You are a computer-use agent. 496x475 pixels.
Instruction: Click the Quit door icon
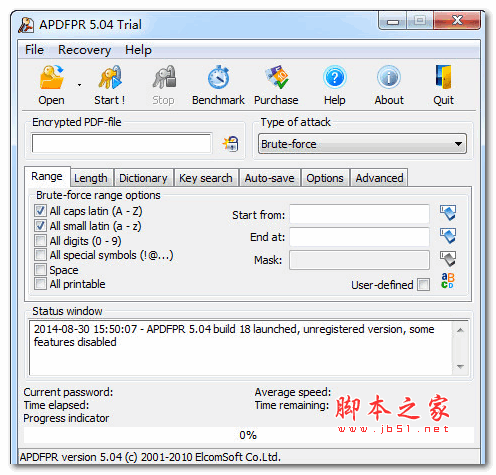click(443, 77)
